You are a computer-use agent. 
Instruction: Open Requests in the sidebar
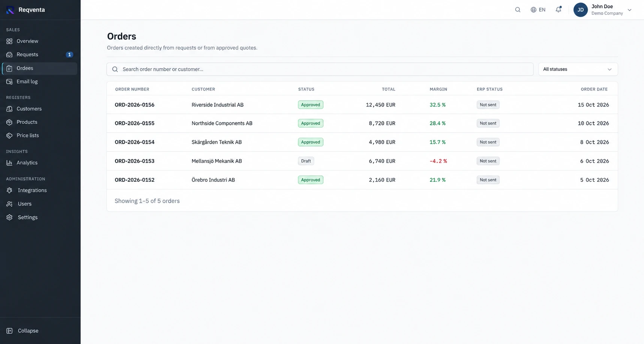point(39,54)
